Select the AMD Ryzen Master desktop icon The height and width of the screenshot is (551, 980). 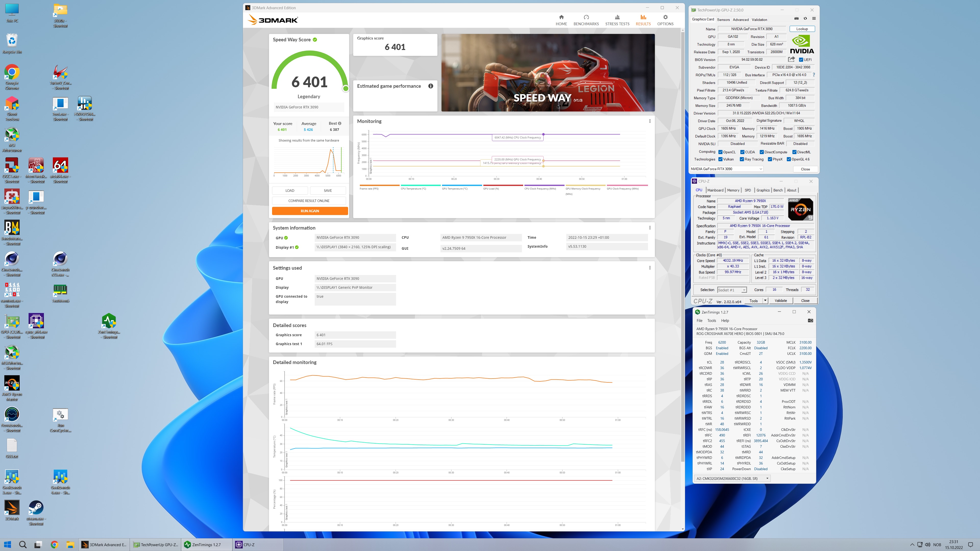[x=12, y=388]
